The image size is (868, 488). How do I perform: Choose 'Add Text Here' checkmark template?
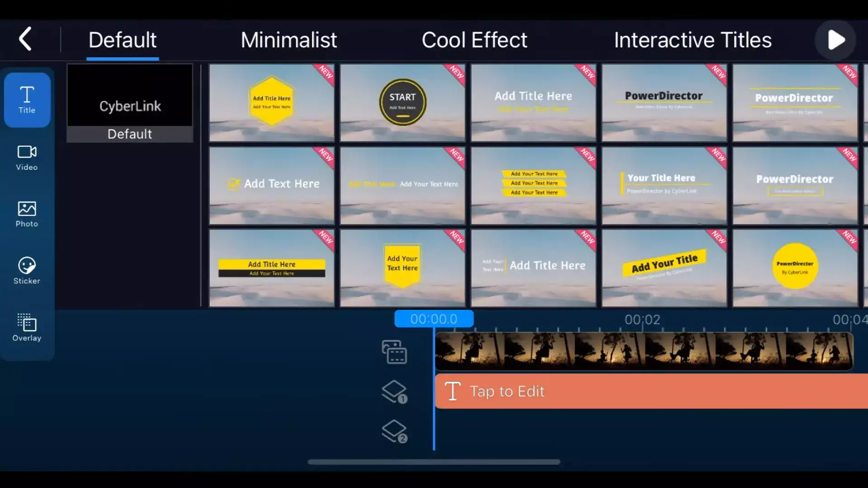(x=272, y=185)
